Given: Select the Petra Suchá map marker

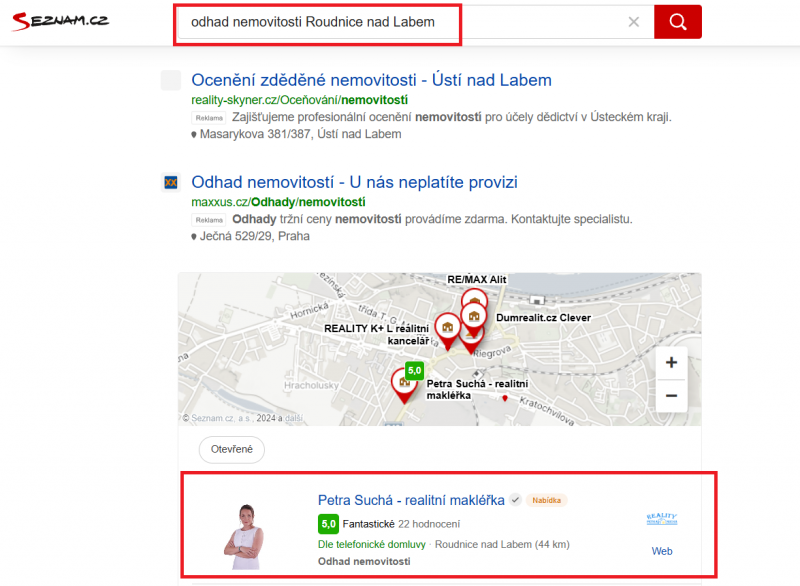Looking at the screenshot, I should (404, 386).
